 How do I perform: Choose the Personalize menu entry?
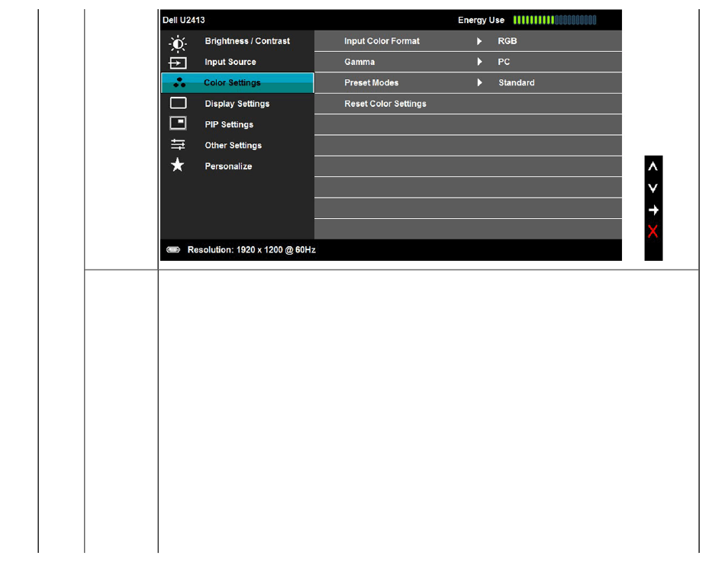[x=237, y=166]
